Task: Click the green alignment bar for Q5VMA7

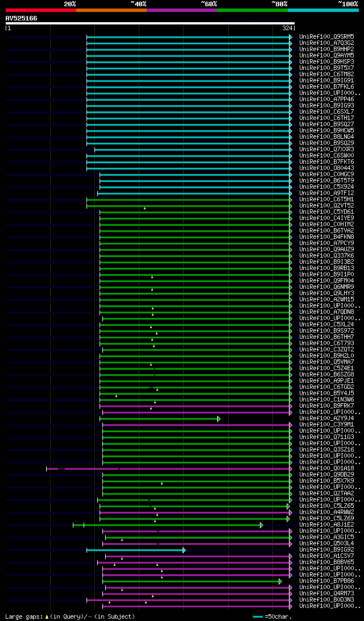Action: pos(195,362)
